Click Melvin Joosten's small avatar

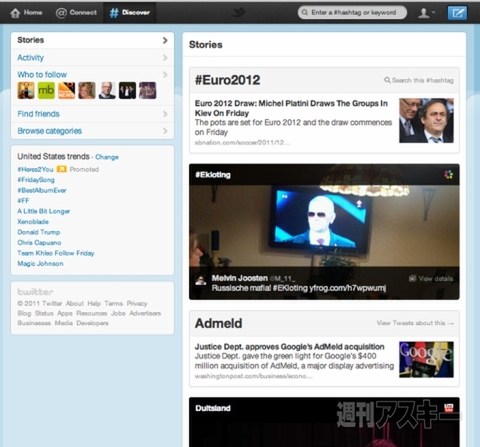tap(201, 281)
